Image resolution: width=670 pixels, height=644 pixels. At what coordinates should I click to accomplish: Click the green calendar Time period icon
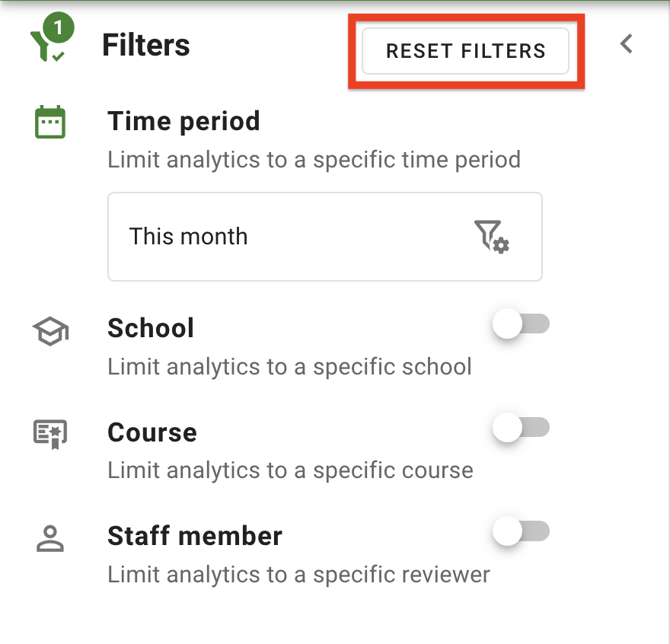[49, 120]
